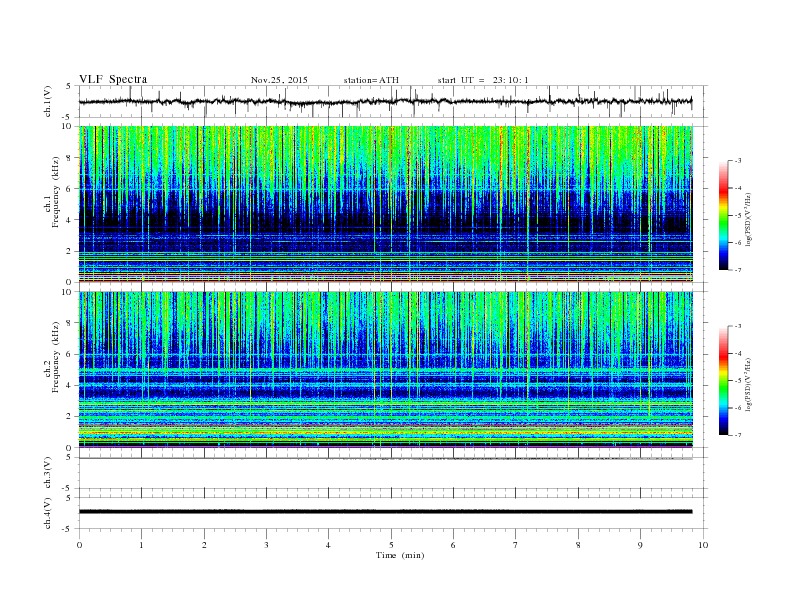This screenshot has width=792, height=612.
Task: Click the "station=ATH" label
Action: [371, 80]
